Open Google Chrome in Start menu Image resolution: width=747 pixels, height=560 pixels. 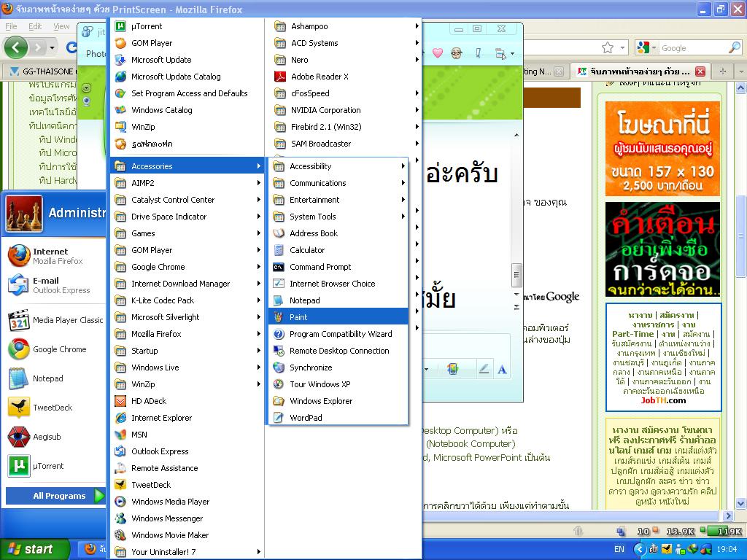(55, 349)
